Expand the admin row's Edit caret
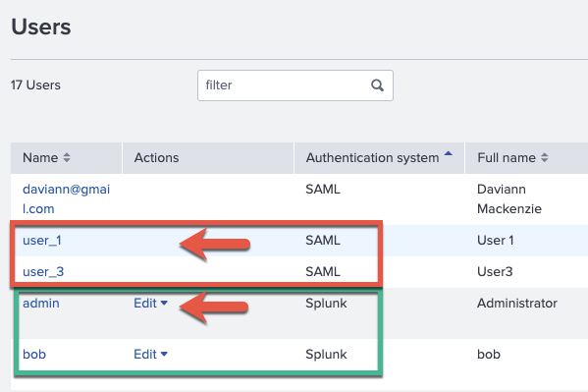 click(164, 303)
